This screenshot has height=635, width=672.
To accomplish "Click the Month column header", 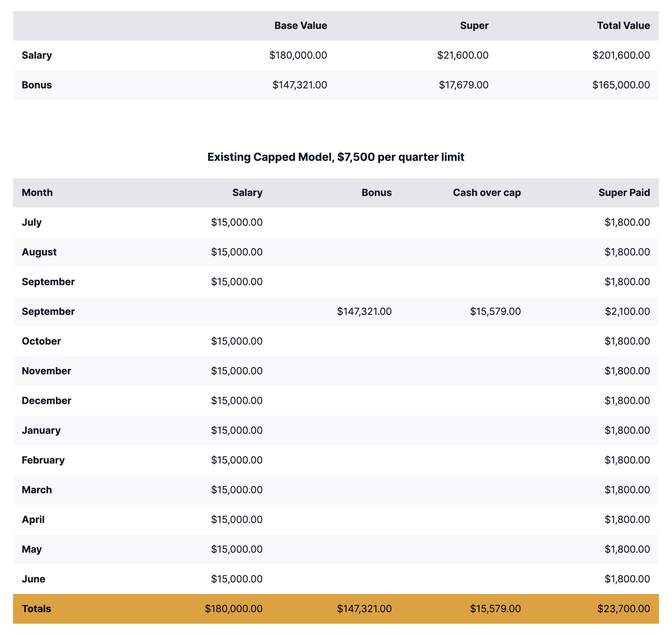I will coord(37,192).
